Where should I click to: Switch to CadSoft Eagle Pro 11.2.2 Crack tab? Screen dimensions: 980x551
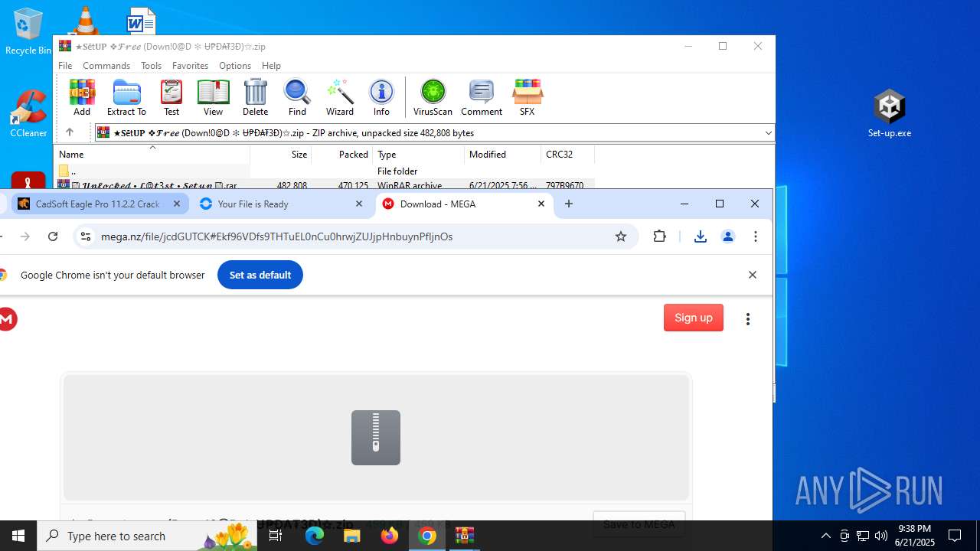click(97, 204)
